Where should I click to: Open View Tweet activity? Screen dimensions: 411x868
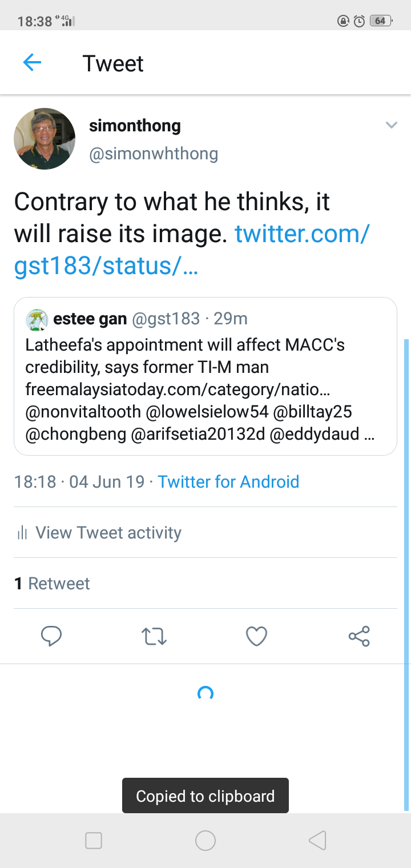coord(108,533)
